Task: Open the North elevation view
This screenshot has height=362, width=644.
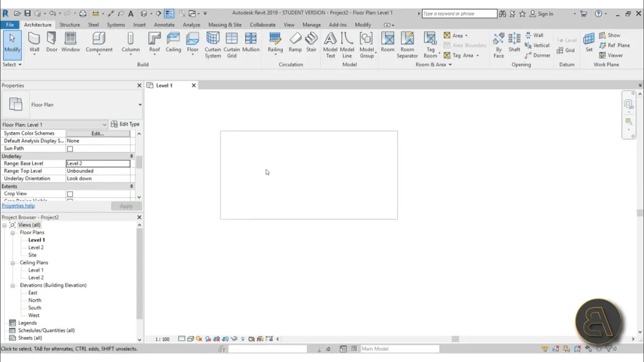Action: pyautogui.click(x=35, y=301)
